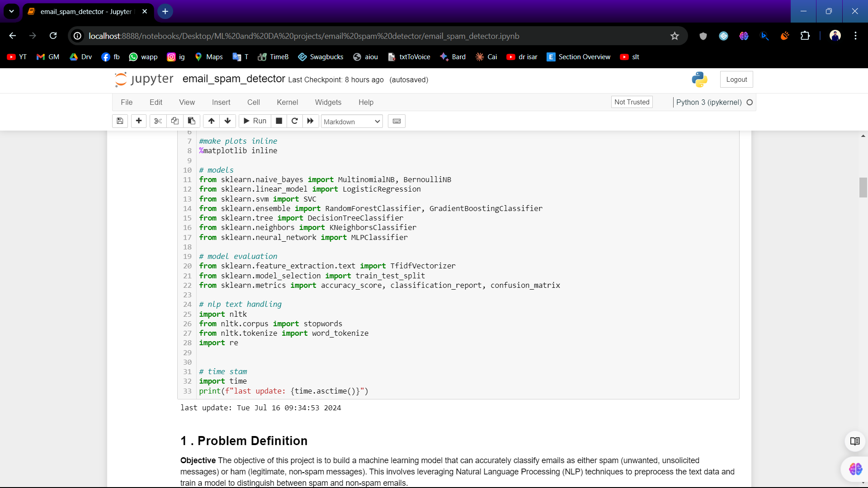This screenshot has width=868, height=488.
Task: Save notebook with the floppy disk icon
Action: click(120, 121)
